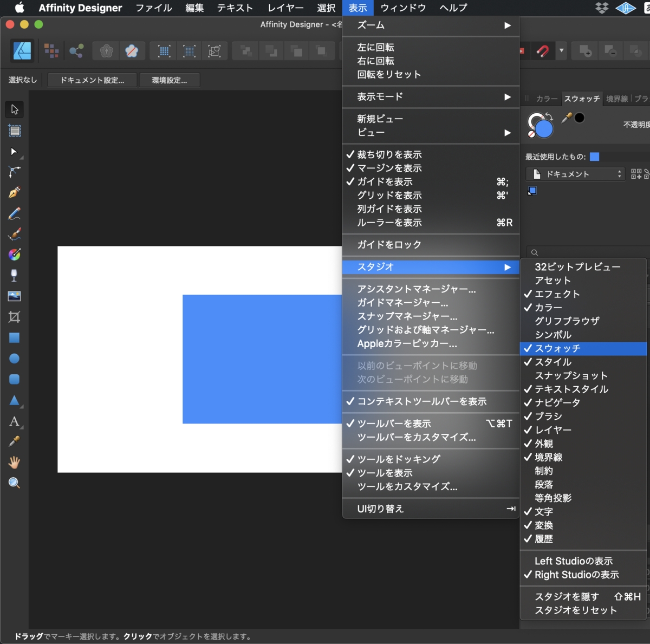Select the Rectangle tool

15,338
